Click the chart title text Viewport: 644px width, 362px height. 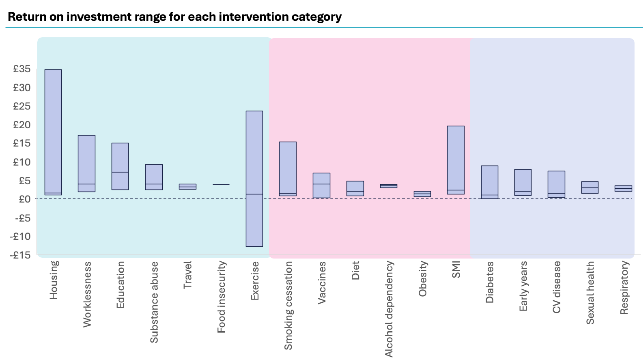pyautogui.click(x=175, y=17)
